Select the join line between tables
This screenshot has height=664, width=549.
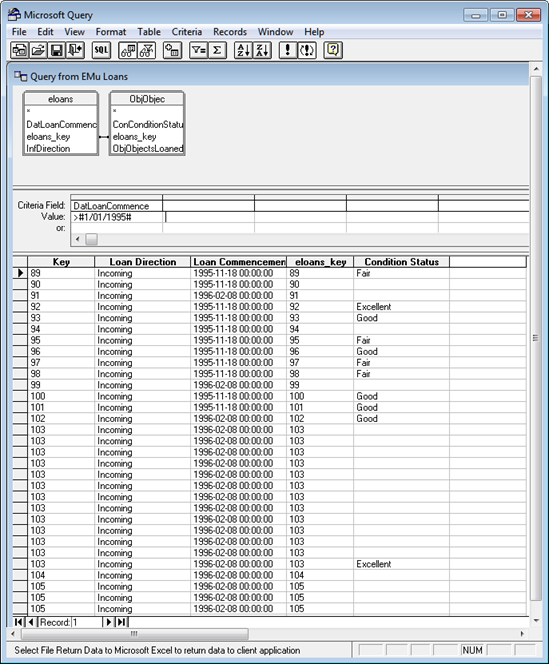tap(104, 137)
